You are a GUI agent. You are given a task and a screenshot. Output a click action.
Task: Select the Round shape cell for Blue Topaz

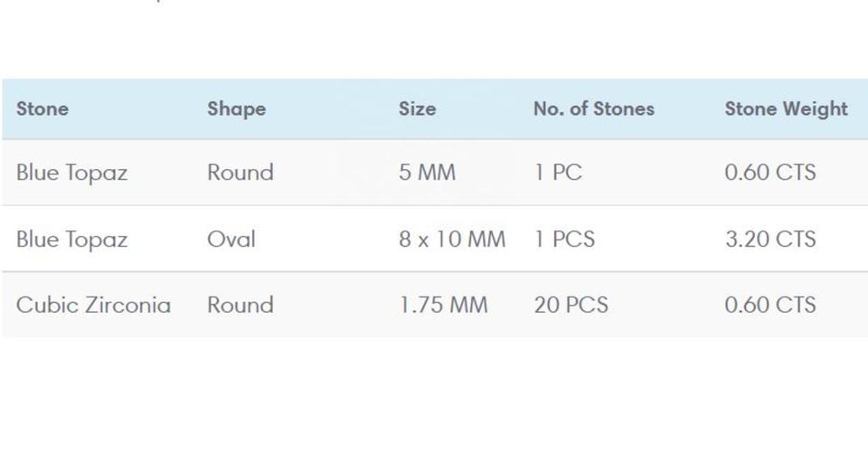coord(240,173)
